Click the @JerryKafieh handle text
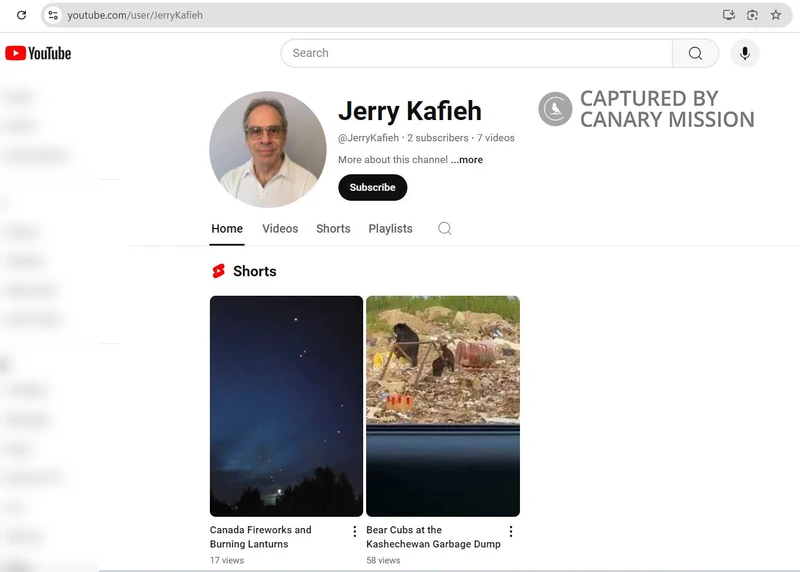Image resolution: width=800 pixels, height=572 pixels. (368, 138)
